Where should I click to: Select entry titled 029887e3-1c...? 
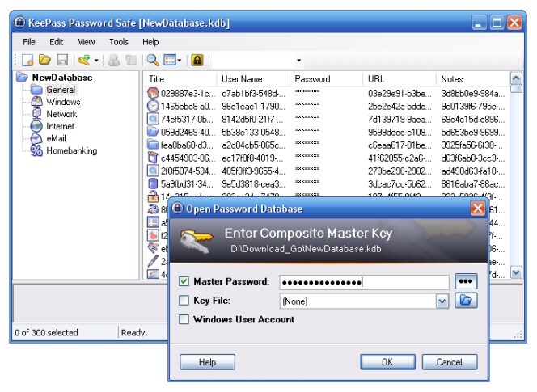(x=188, y=94)
